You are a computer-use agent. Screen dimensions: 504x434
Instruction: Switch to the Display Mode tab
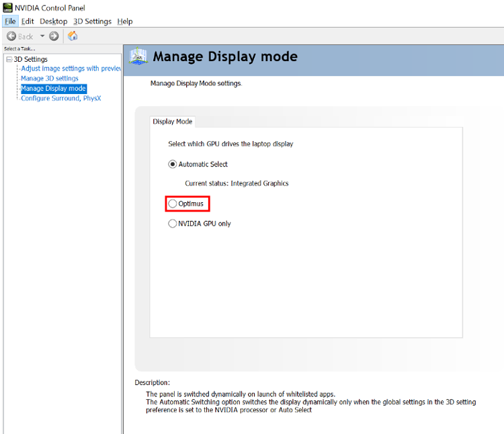coord(173,122)
